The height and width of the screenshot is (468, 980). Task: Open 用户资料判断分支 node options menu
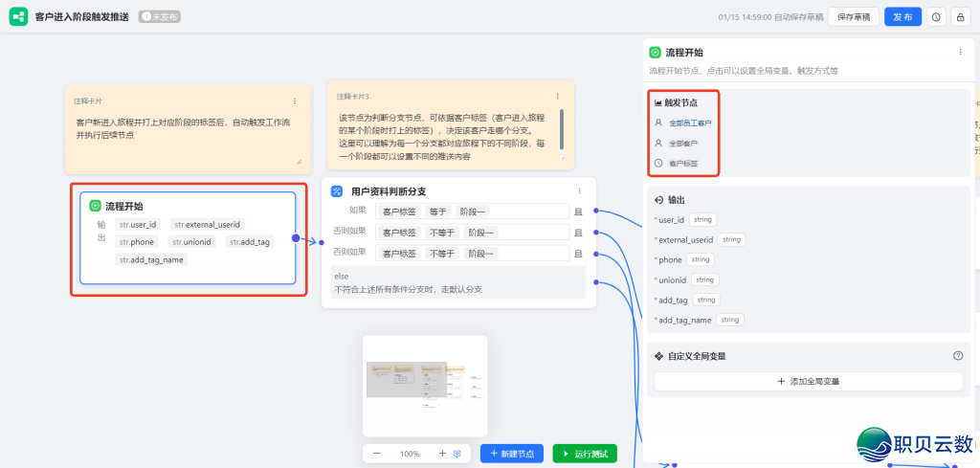pos(579,191)
